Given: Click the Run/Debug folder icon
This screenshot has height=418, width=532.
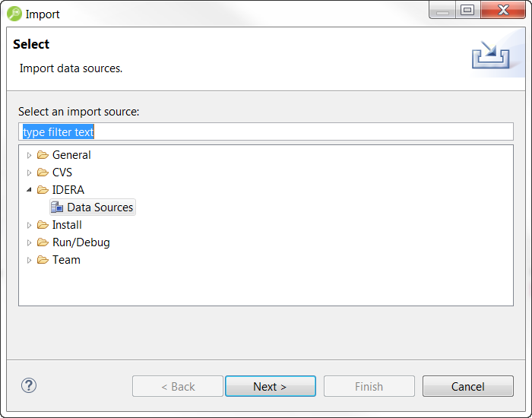Looking at the screenshot, I should [43, 242].
